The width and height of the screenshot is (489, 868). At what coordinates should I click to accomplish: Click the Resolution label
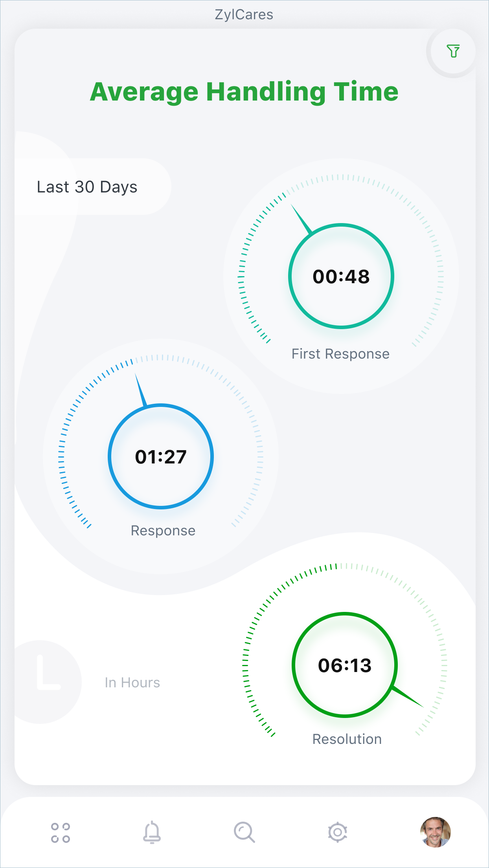pyautogui.click(x=347, y=739)
